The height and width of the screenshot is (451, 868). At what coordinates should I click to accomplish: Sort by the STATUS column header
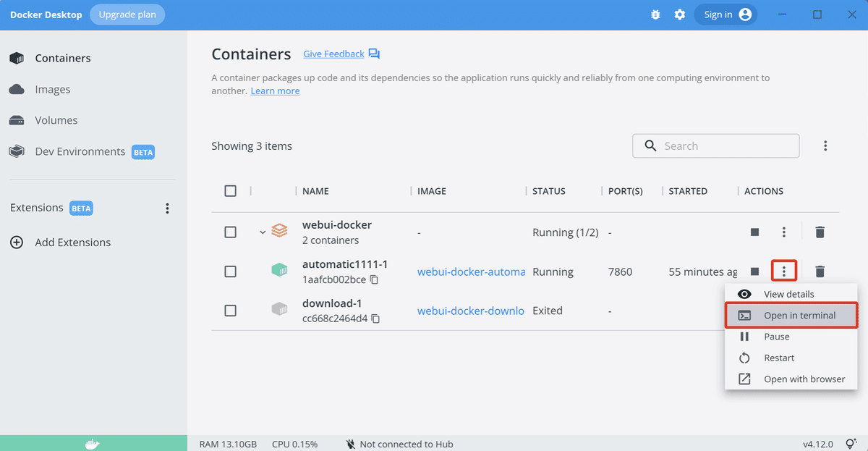[x=549, y=191]
